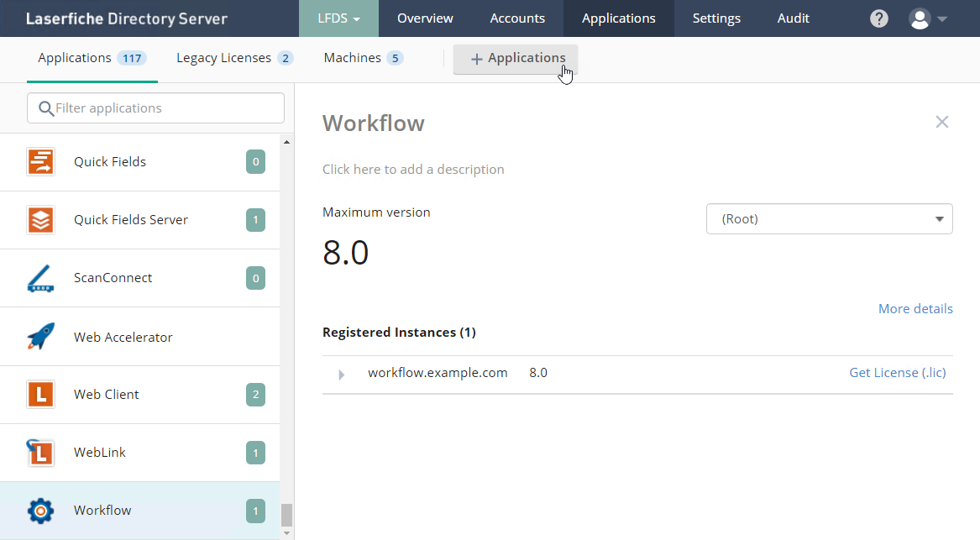Click the Workflow gear icon
Image resolution: width=980 pixels, height=540 pixels.
point(40,511)
